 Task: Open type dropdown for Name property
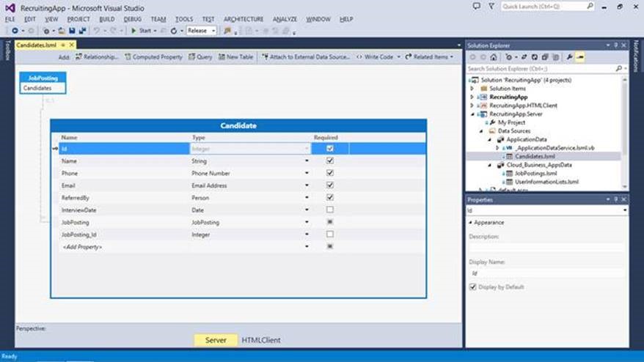click(307, 161)
